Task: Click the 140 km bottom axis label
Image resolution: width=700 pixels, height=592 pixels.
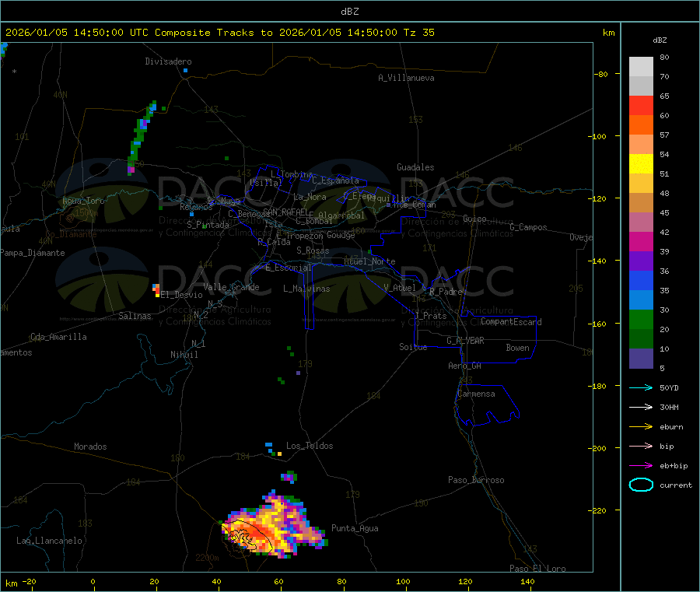Action: (527, 581)
